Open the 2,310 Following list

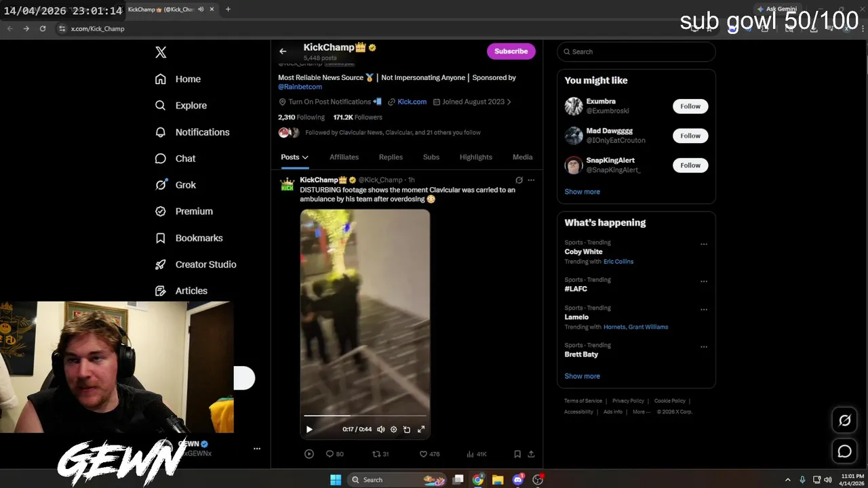pyautogui.click(x=301, y=117)
